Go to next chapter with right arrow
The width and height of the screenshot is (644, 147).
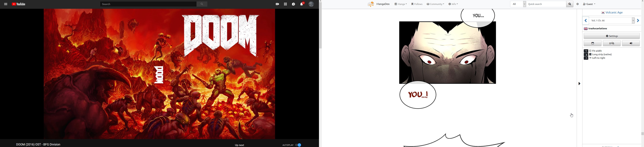(638, 21)
